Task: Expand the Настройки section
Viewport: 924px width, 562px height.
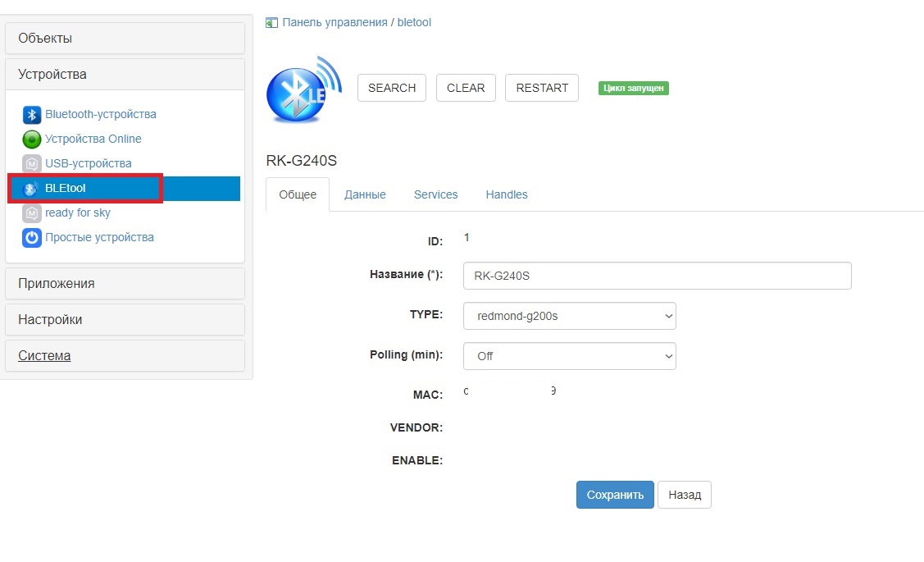Action: click(x=125, y=320)
